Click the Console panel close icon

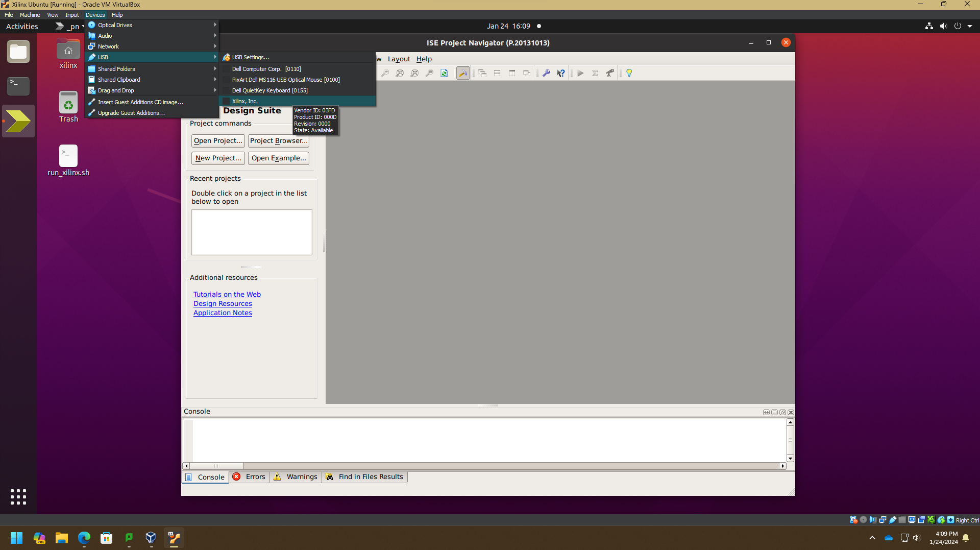(791, 412)
